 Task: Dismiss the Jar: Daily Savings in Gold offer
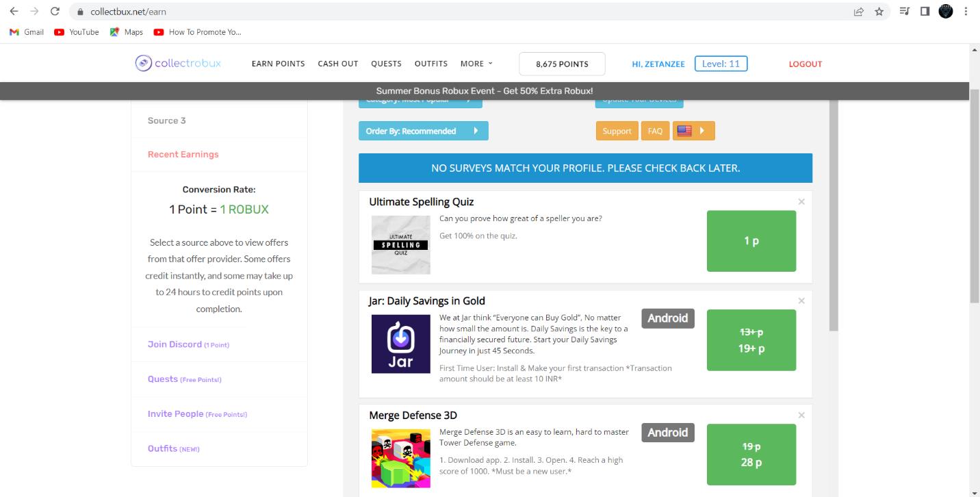pyautogui.click(x=801, y=301)
